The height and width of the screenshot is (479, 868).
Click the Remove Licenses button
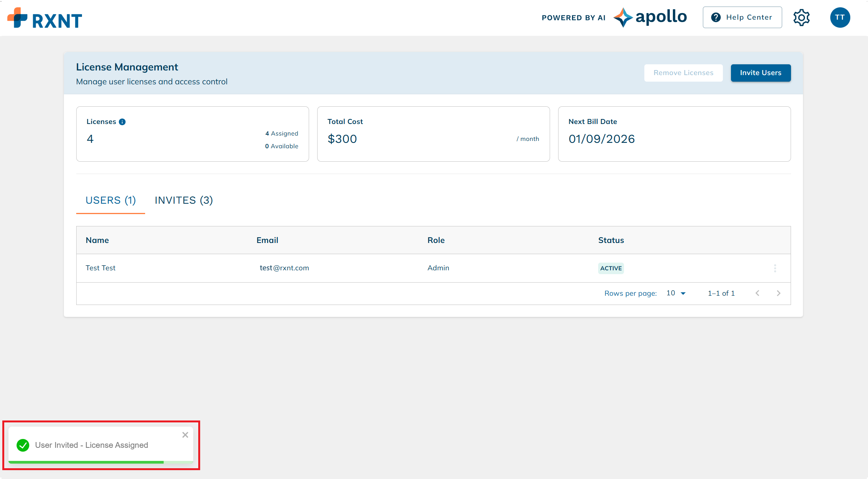[683, 73]
